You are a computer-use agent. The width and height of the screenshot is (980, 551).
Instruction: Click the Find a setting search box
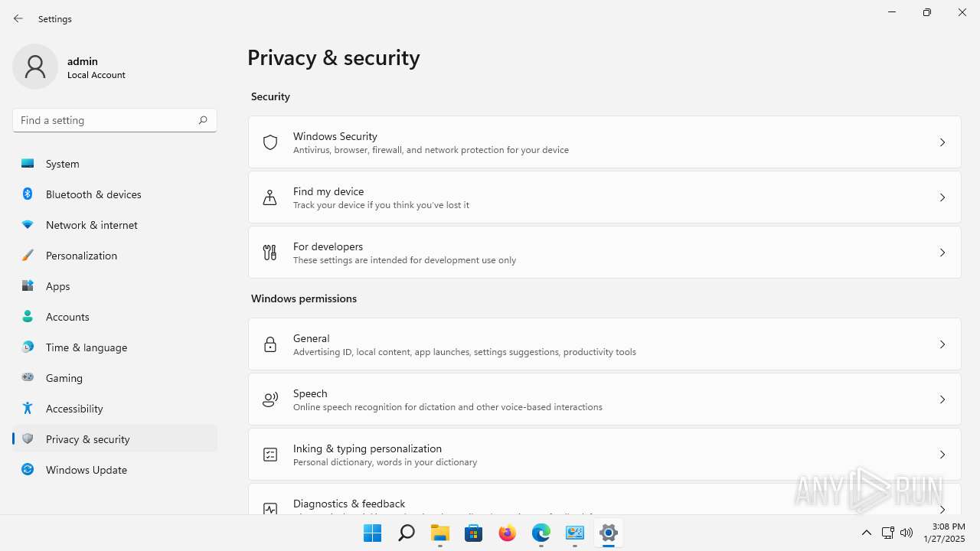pos(106,120)
